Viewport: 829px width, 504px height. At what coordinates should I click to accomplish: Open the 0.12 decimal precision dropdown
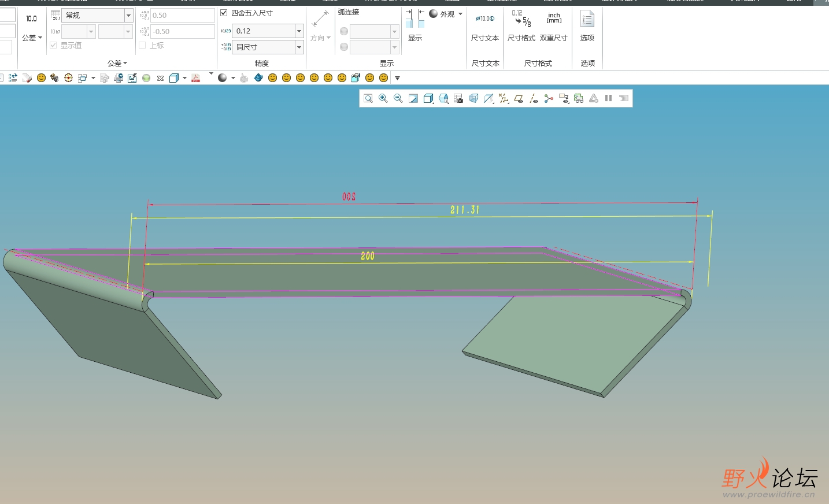pyautogui.click(x=299, y=31)
